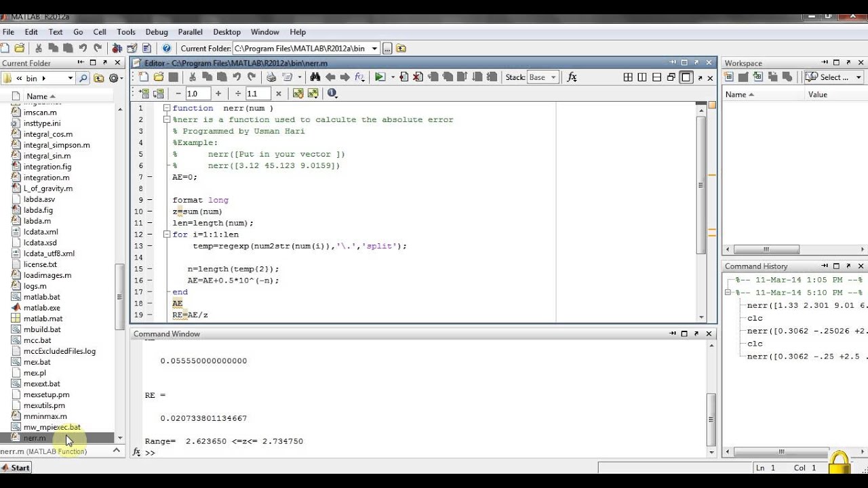Expand the details panel arrow beside nerr.m (MATLAB Function)
The width and height of the screenshot is (868, 488).
(x=116, y=451)
